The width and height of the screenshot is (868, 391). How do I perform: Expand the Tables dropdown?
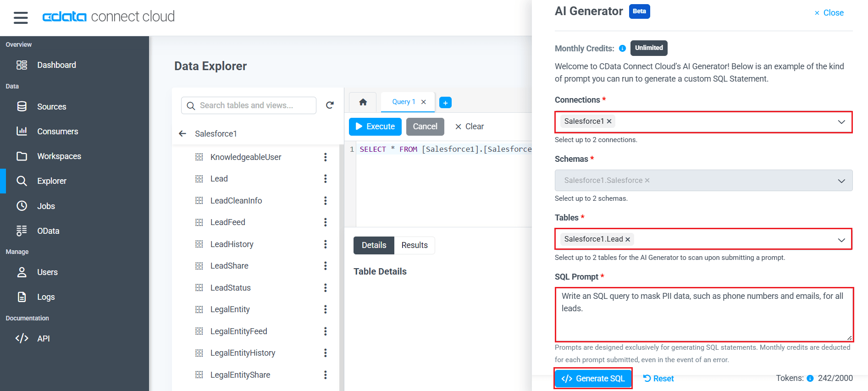click(841, 240)
